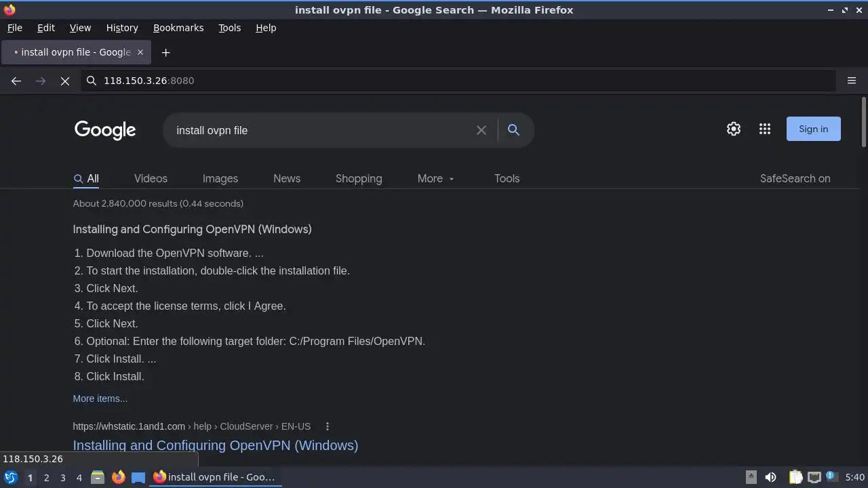Open the File menu
The height and width of the screenshot is (488, 868).
14,28
